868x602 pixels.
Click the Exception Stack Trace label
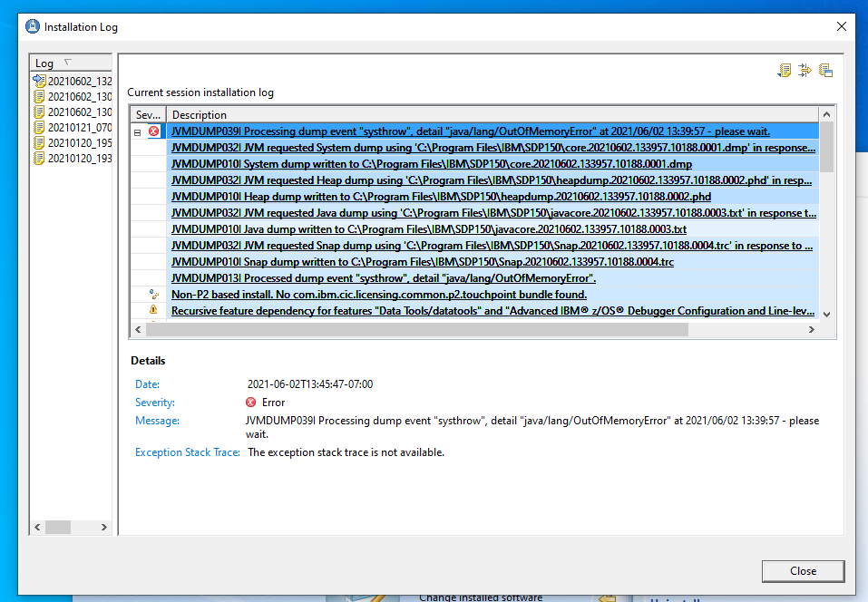(x=188, y=452)
